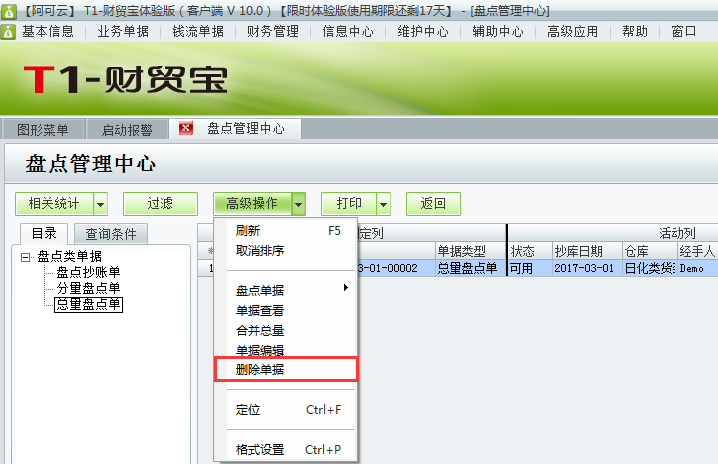
Task: Open the 业务单据 menu
Action: [123, 32]
